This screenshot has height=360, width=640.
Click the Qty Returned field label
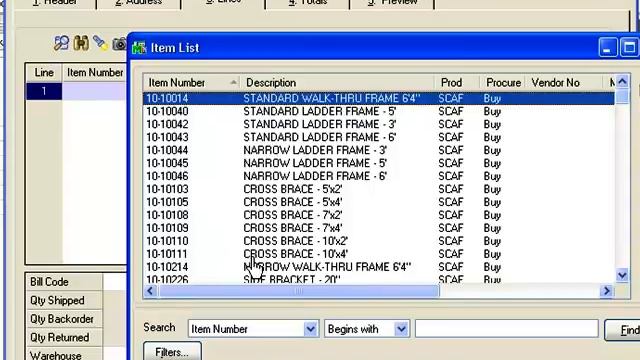tap(59, 338)
